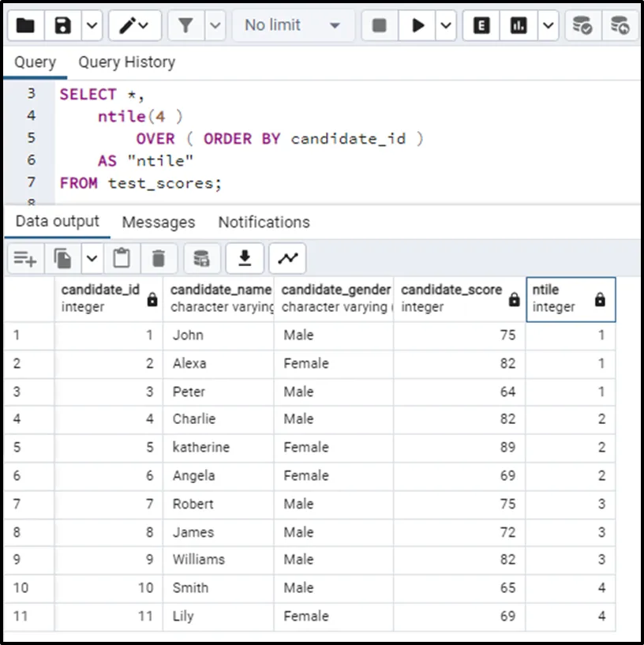Click the Commit transaction icon
This screenshot has width=644, height=645.
[x=582, y=26]
